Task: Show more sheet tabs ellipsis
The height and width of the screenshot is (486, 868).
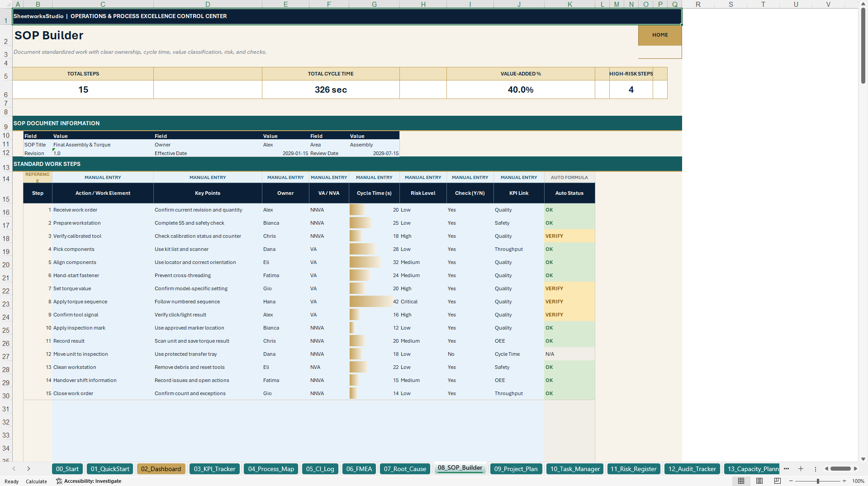Action: point(786,469)
